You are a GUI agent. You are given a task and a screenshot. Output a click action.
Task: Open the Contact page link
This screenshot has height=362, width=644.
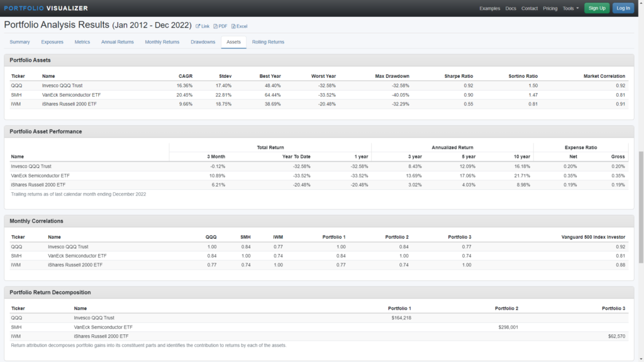pos(530,8)
